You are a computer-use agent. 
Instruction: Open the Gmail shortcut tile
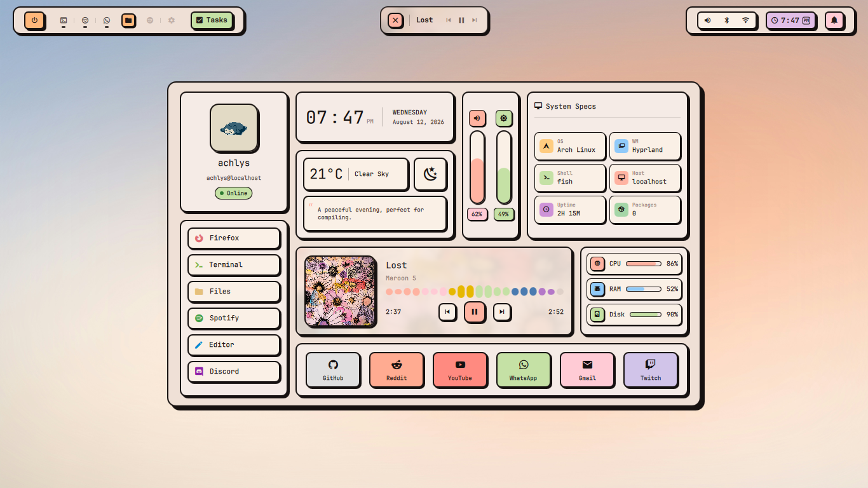coord(587,370)
